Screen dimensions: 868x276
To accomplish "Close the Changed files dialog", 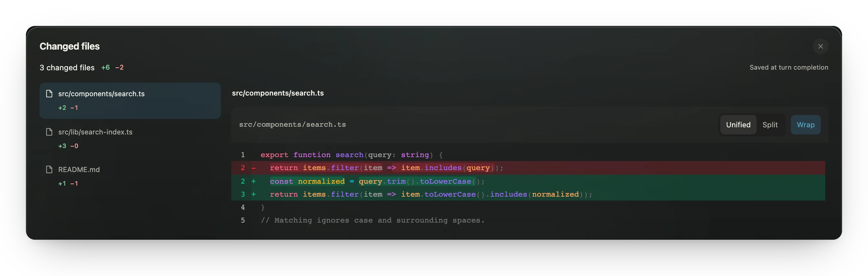I will tap(820, 46).
